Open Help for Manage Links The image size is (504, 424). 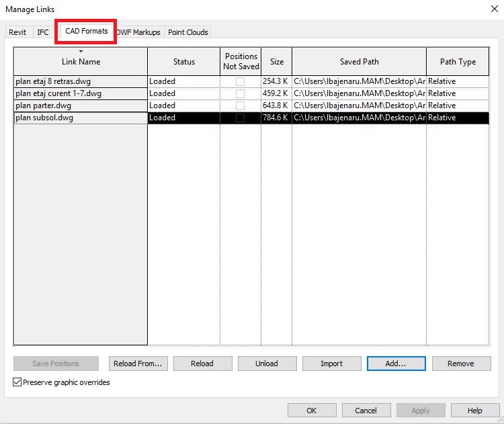point(474,411)
